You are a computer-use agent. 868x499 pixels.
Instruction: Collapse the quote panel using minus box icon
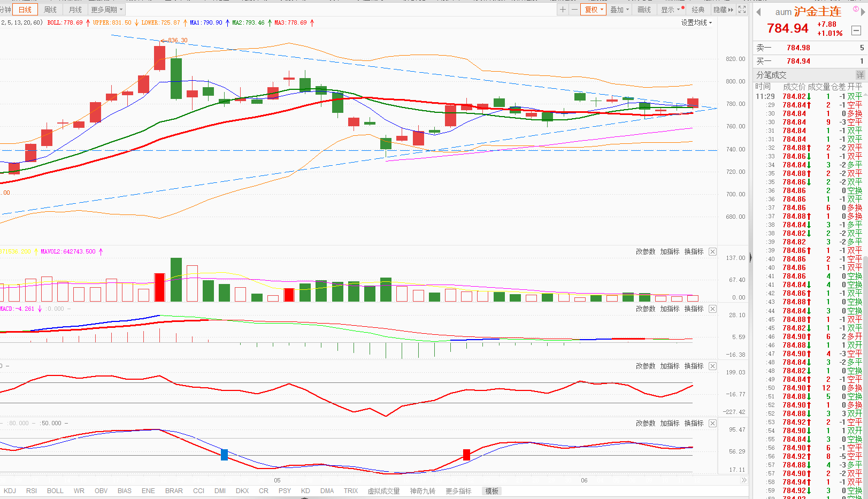coord(856,30)
